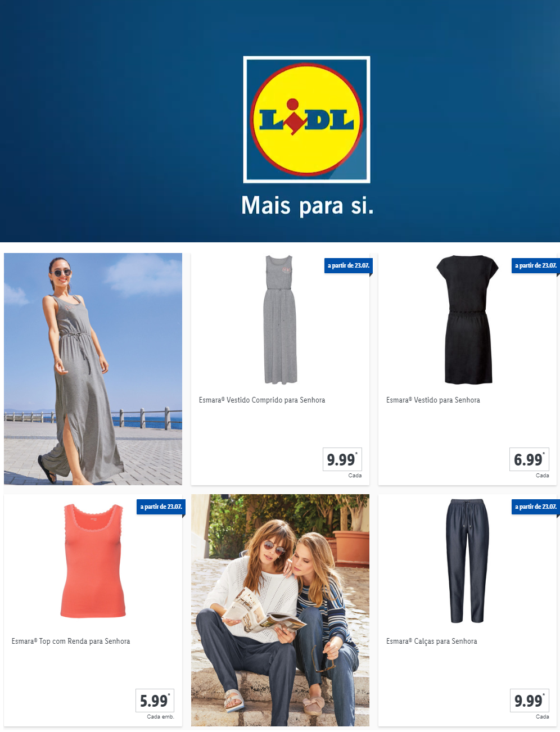560x732 pixels.
Task: Click the 9.99 price tag on trousers
Action: (x=529, y=701)
